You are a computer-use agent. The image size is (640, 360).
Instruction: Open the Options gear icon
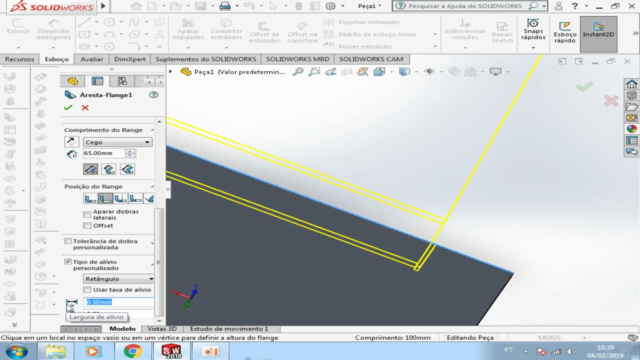330,6
